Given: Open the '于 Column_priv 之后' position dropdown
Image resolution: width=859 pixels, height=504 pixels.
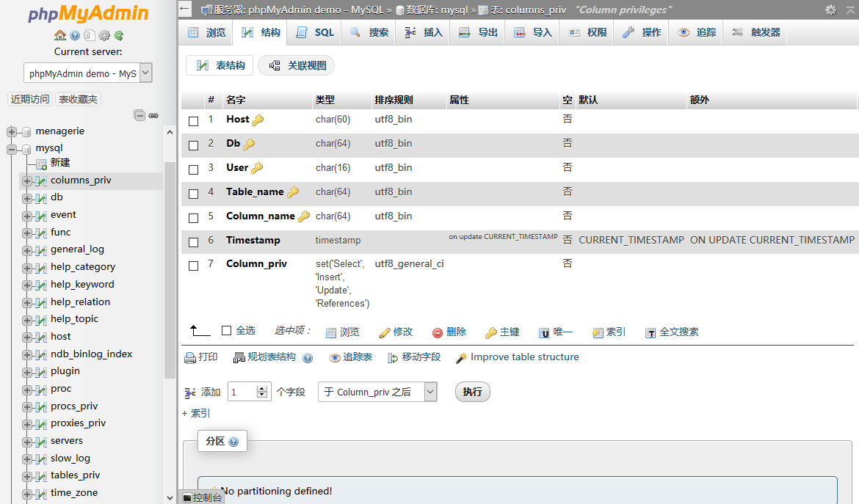Looking at the screenshot, I should pyautogui.click(x=377, y=392).
